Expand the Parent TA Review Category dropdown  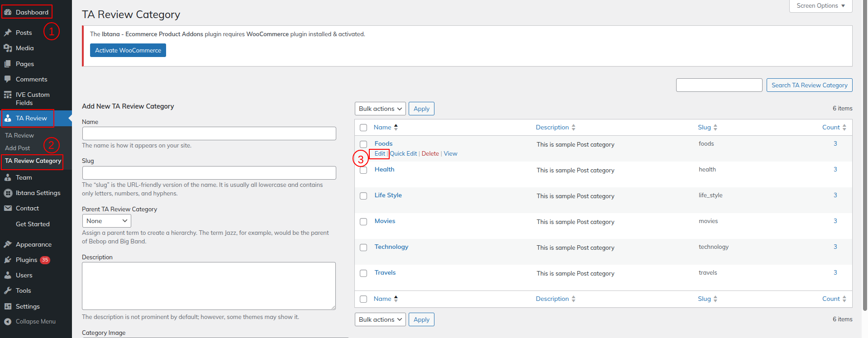107,221
